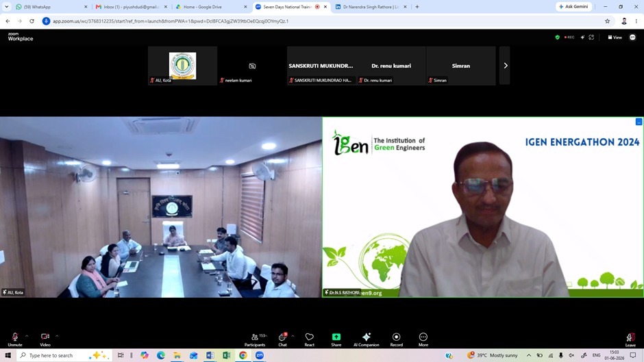Switch to the WhatsApp tab
Viewport: 644px width, 362px height.
point(51,7)
